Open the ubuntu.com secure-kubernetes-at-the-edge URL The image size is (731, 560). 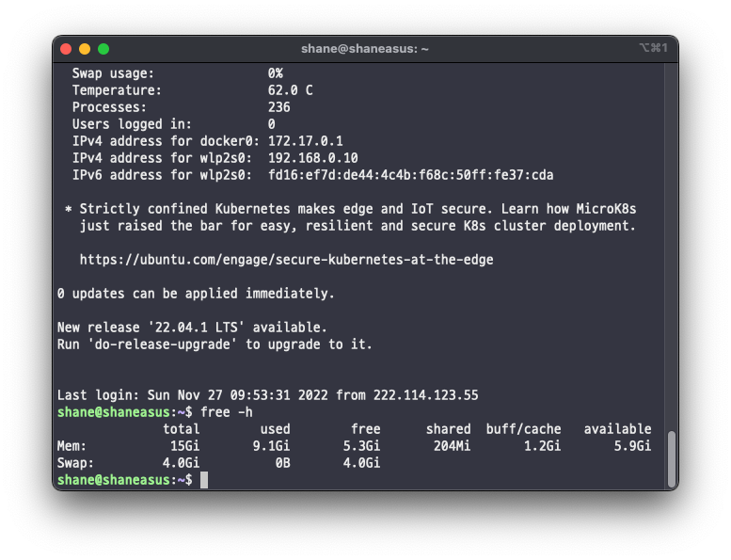286,260
